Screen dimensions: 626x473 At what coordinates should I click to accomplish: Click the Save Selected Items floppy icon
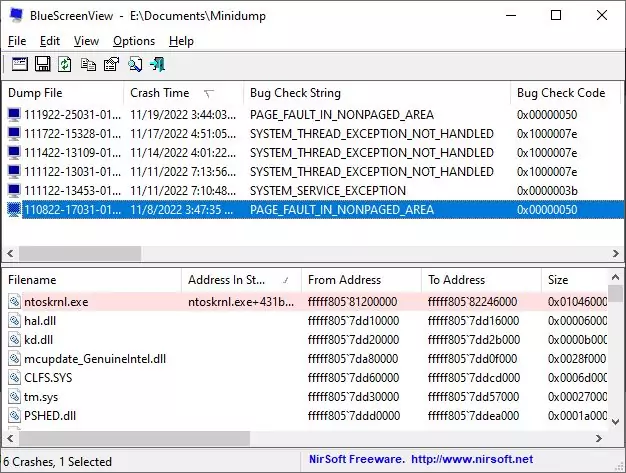(43, 64)
